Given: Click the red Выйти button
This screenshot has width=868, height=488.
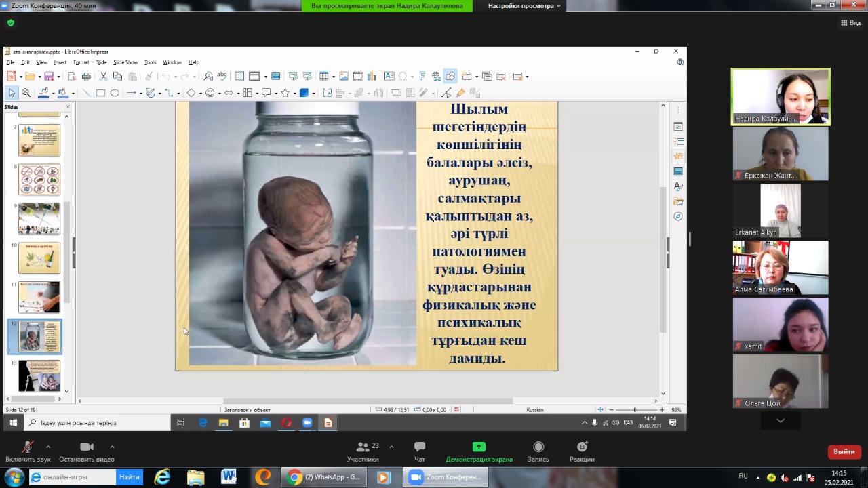Looking at the screenshot, I should 844,451.
